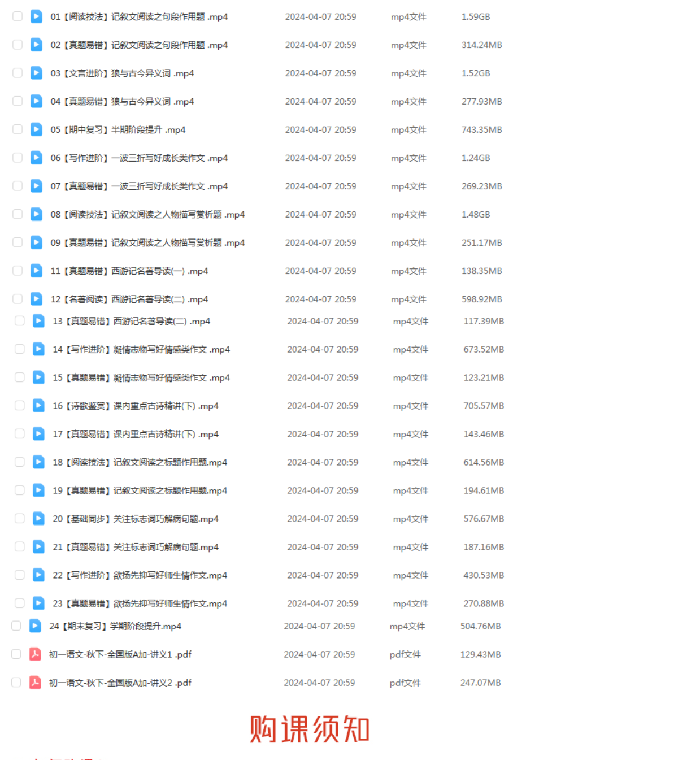This screenshot has width=700, height=760.
Task: Select the checkbox for file 22 欲扬先抑
Action: click(20, 575)
